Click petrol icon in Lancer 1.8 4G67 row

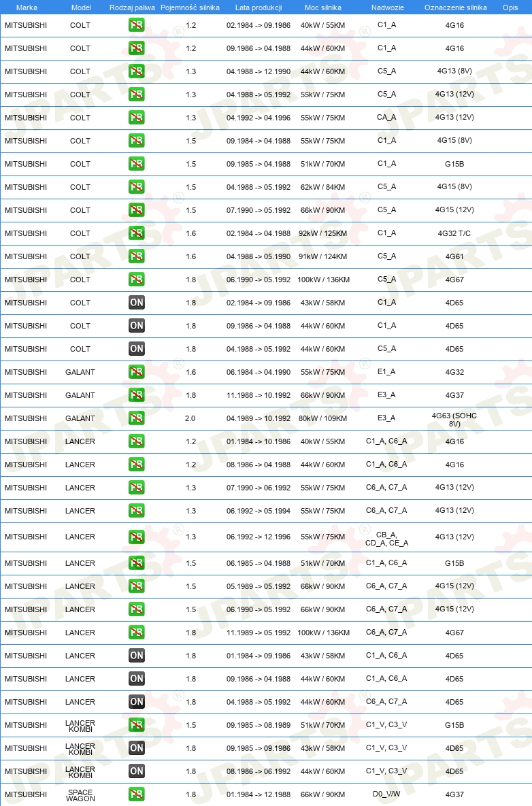(x=136, y=633)
